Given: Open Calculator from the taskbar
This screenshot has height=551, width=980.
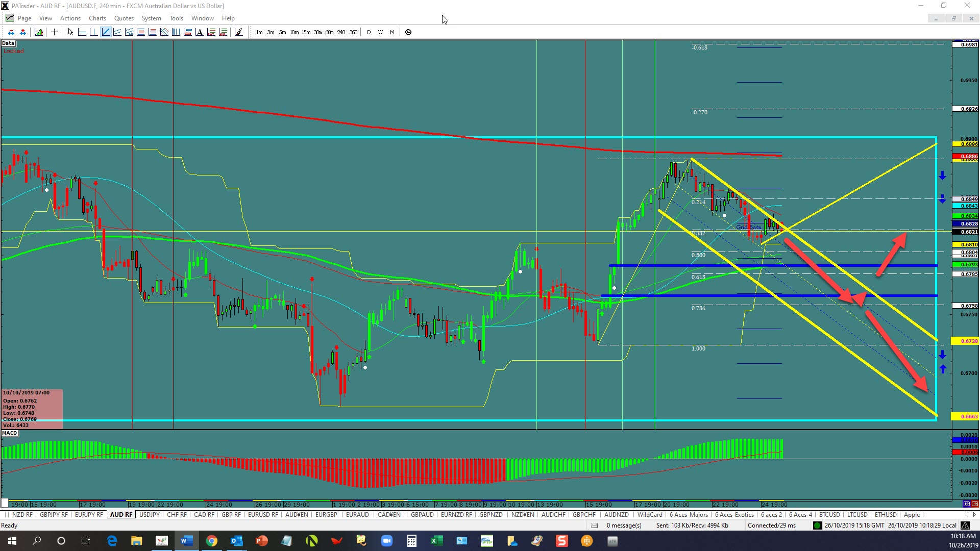Looking at the screenshot, I should click(x=411, y=541).
